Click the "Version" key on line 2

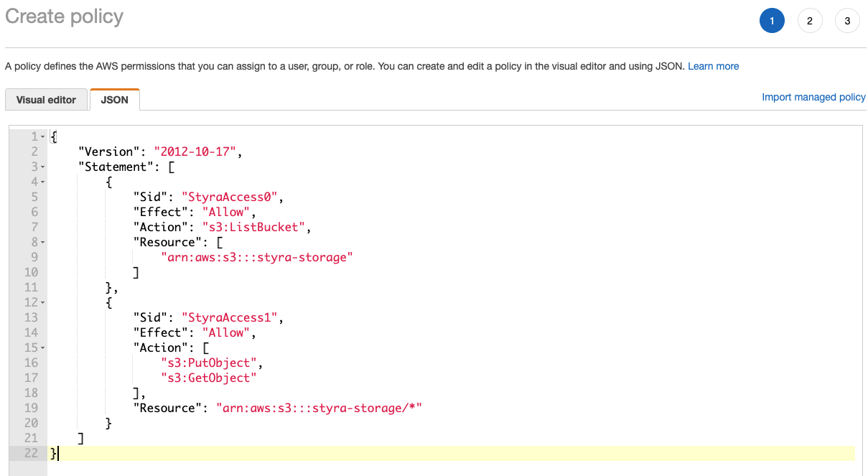(109, 151)
